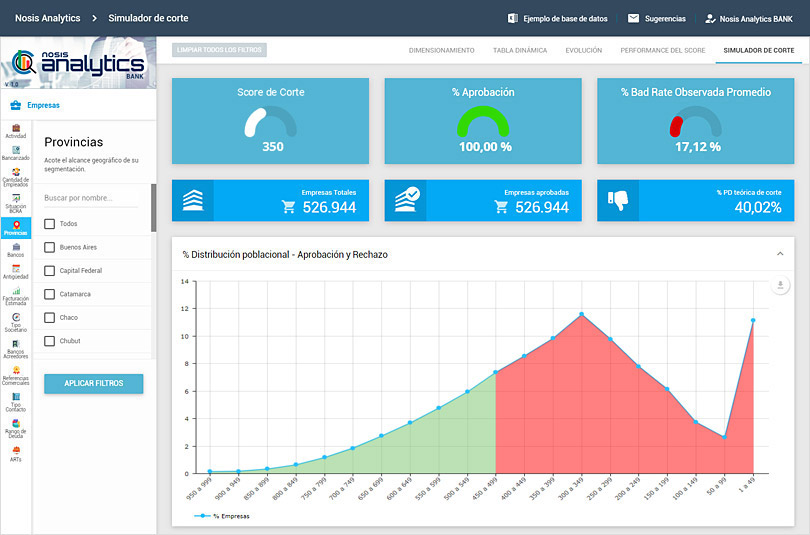The image size is (810, 535).
Task: Select the Simulador de Corte tab
Action: pyautogui.click(x=759, y=50)
